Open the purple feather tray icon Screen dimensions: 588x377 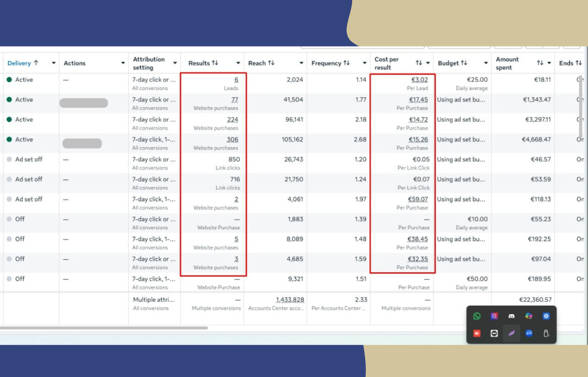pos(512,333)
